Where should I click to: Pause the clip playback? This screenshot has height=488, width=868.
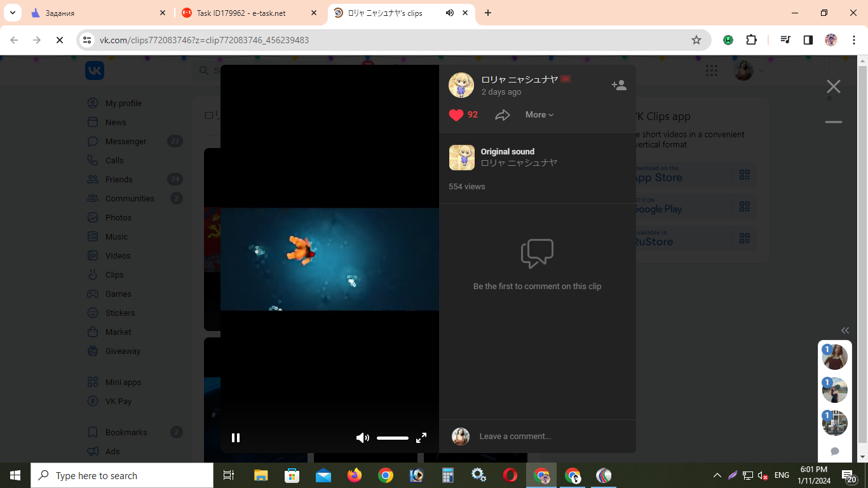236,438
